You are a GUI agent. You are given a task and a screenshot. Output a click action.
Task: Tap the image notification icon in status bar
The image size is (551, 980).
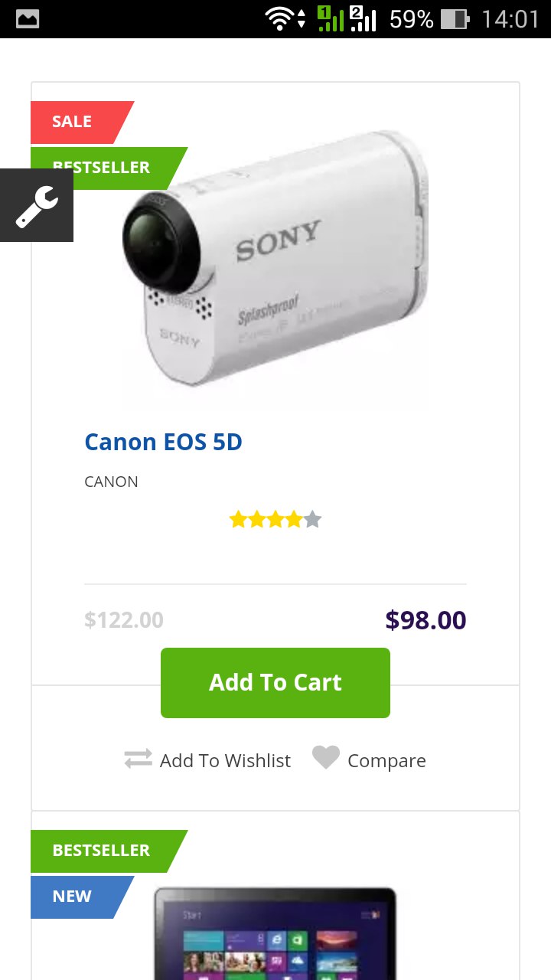tap(28, 19)
